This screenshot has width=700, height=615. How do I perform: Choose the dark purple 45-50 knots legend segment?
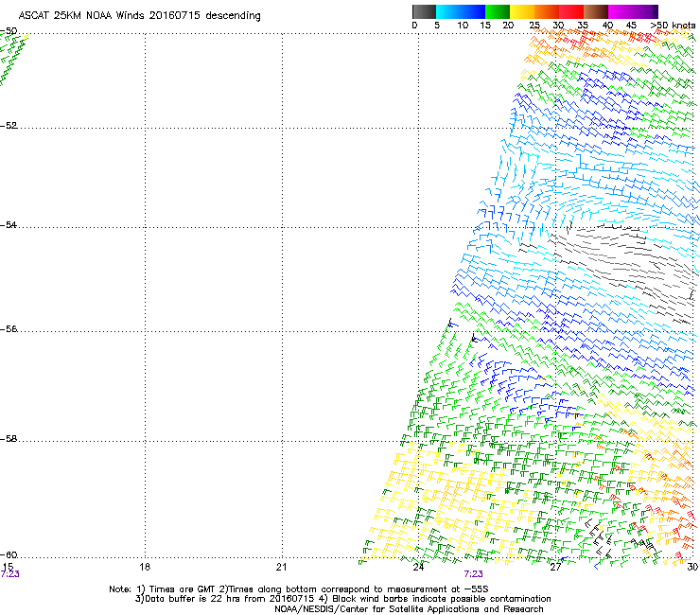[x=645, y=11]
